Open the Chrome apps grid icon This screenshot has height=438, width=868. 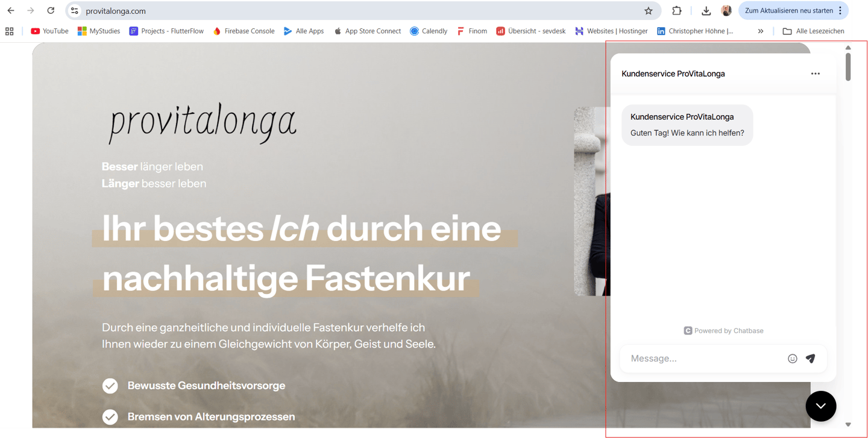click(9, 31)
